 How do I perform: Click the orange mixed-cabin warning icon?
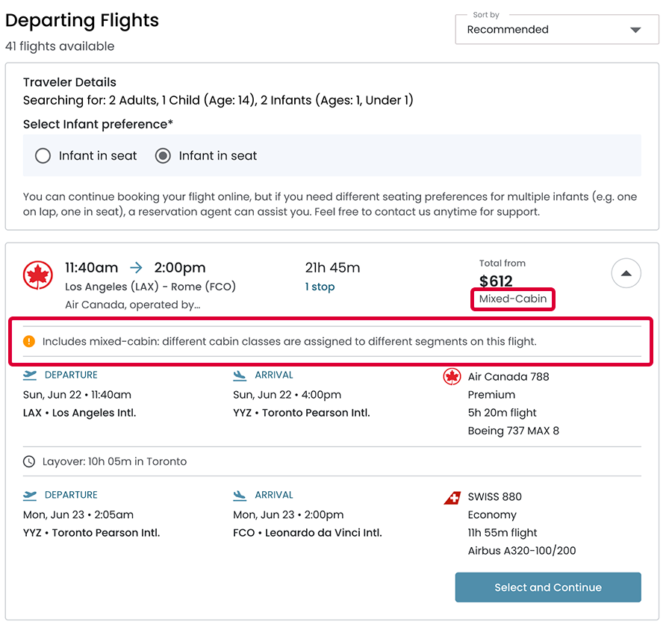pos(29,342)
